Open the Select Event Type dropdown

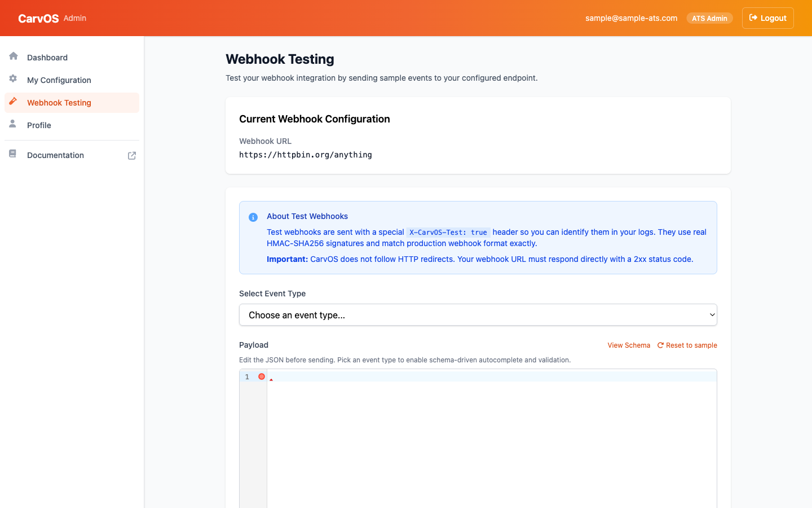tap(478, 315)
